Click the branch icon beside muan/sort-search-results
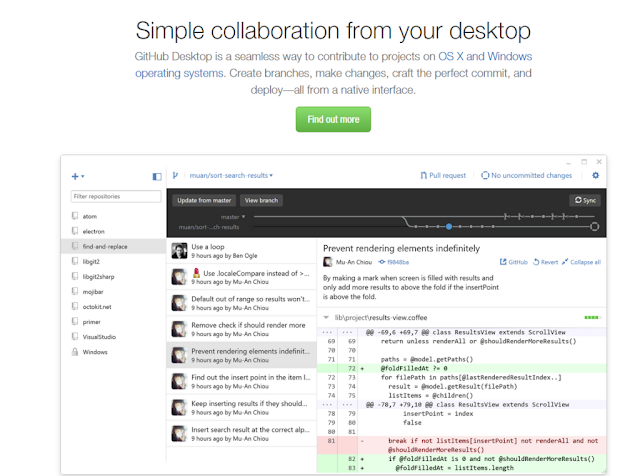This screenshot has width=640, height=476. pyautogui.click(x=175, y=176)
